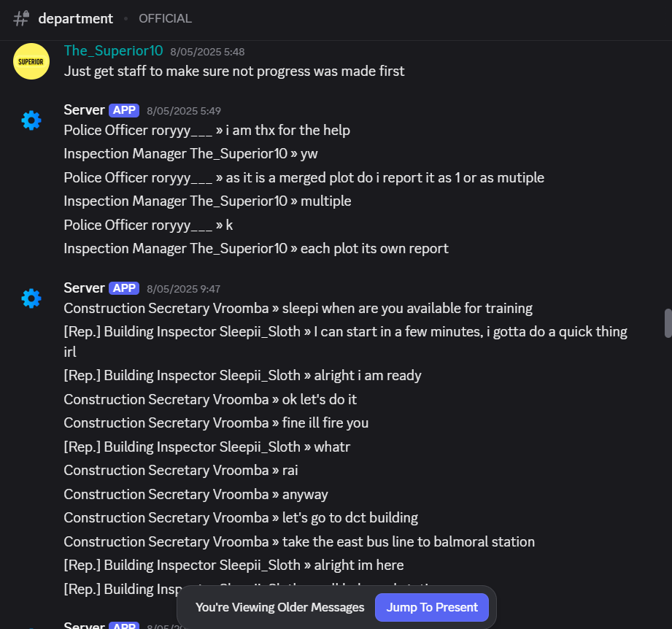The height and width of the screenshot is (629, 672).
Task: Open The_Superior10 yellow avatar profile
Action: tap(31, 61)
